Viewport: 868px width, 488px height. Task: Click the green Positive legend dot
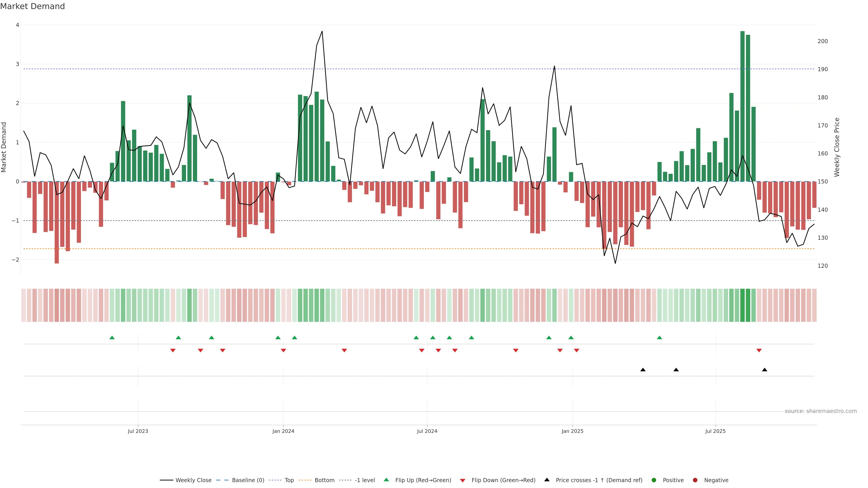point(654,480)
